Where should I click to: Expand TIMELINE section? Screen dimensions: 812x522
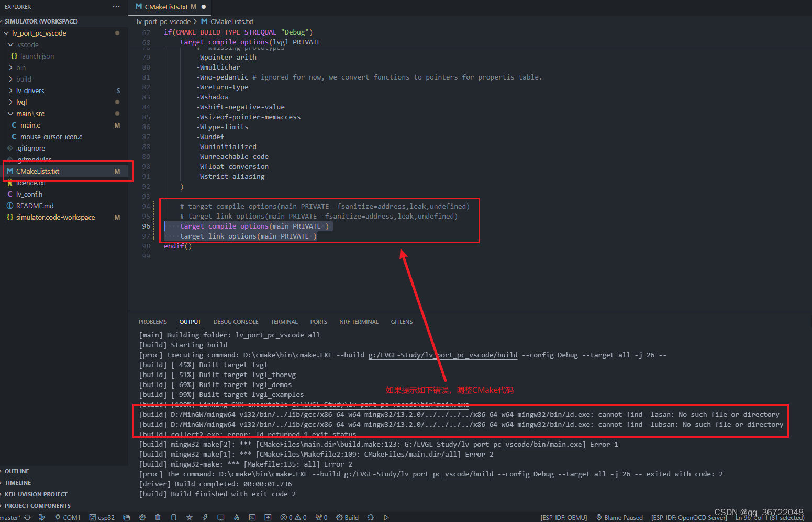tap(18, 483)
